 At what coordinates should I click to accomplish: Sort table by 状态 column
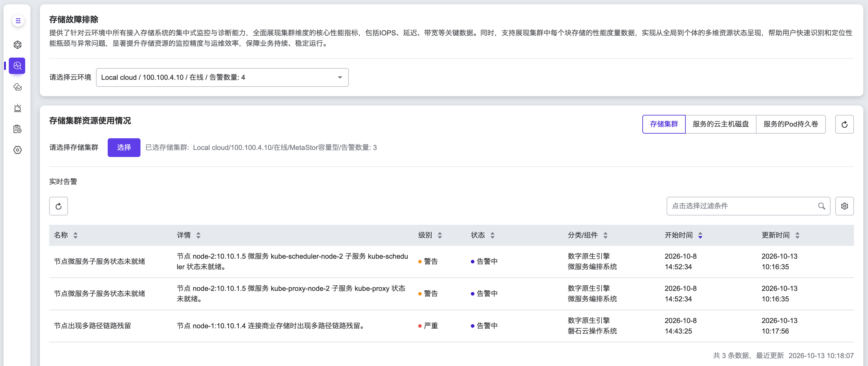tap(493, 235)
